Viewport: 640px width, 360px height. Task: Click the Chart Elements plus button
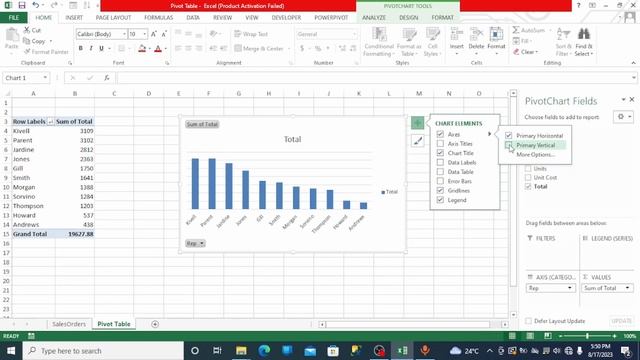point(417,123)
